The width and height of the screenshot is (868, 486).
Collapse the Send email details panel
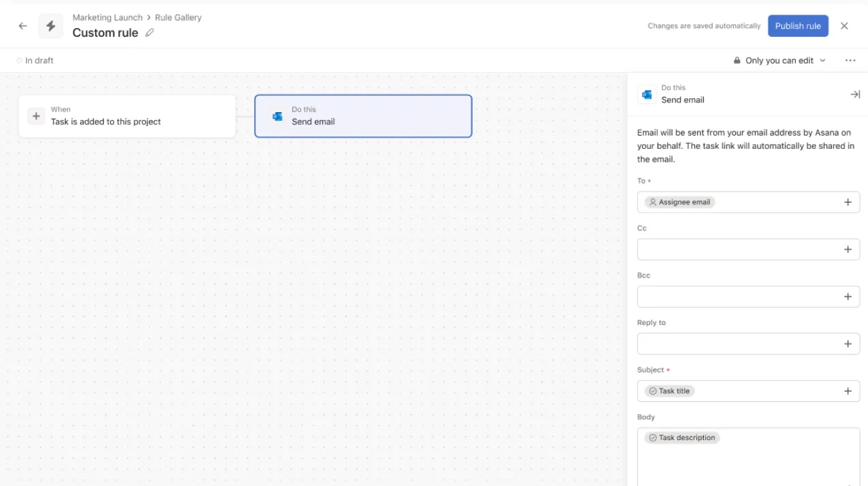(855, 94)
